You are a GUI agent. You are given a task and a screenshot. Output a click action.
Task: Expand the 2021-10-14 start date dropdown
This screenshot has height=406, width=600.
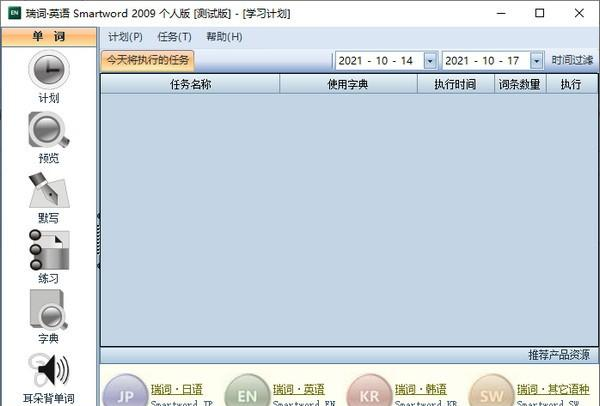pyautogui.click(x=430, y=61)
